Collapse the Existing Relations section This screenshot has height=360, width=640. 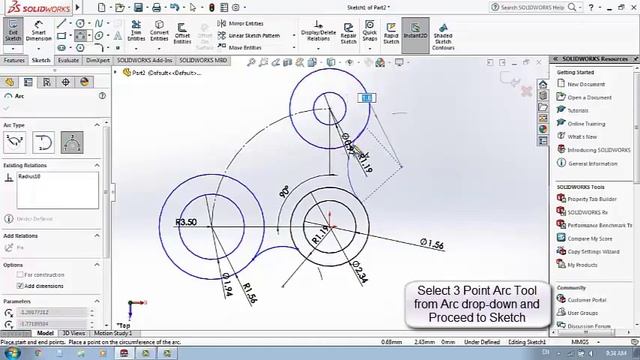97,165
